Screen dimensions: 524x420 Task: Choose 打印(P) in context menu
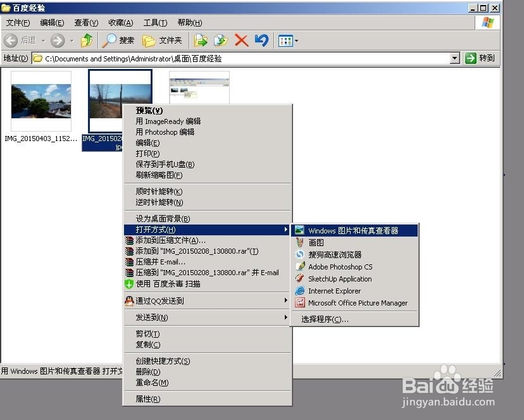coord(207,153)
